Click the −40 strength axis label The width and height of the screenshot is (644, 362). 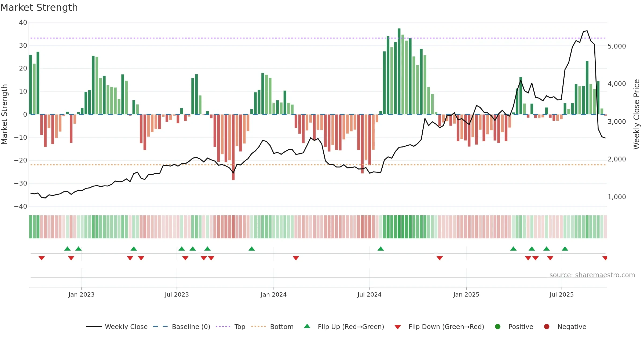point(21,206)
